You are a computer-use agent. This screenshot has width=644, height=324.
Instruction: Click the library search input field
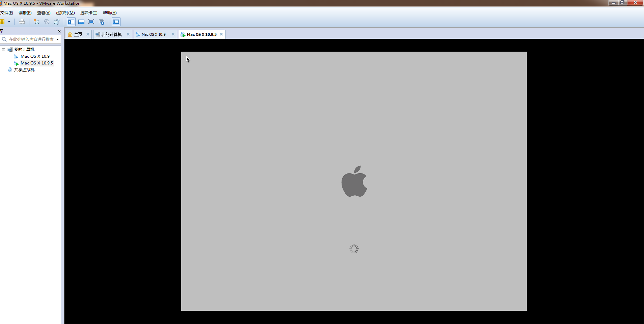[x=31, y=39]
